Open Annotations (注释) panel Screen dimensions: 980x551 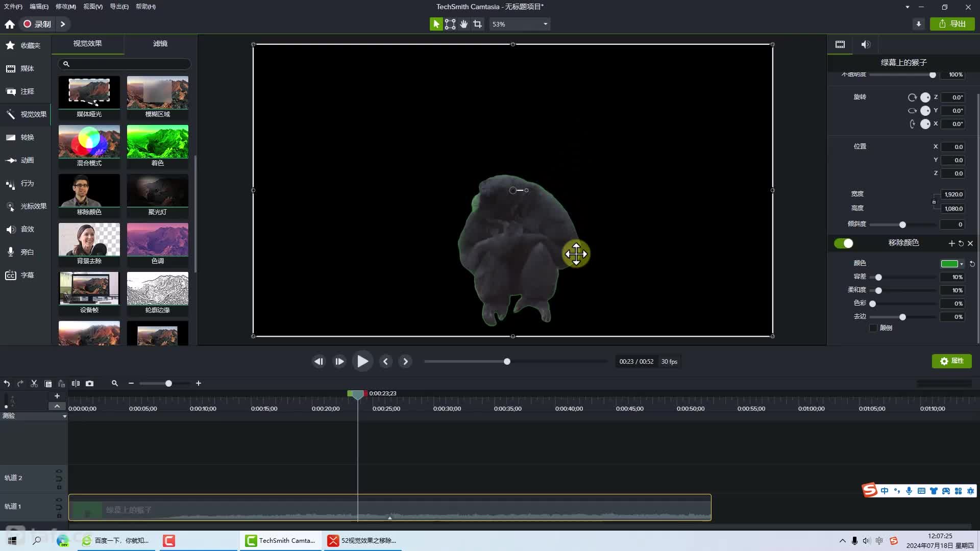(26, 91)
